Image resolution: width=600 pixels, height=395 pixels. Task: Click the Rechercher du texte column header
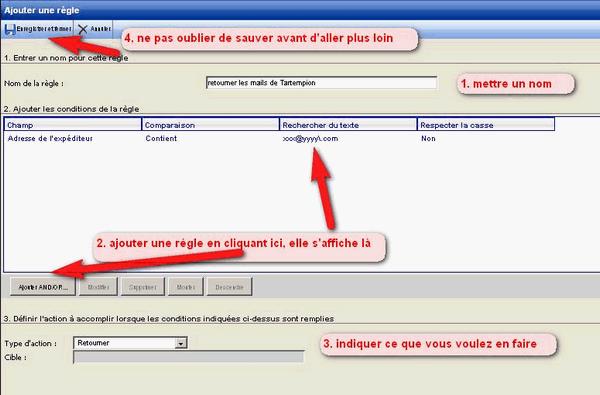coord(348,125)
